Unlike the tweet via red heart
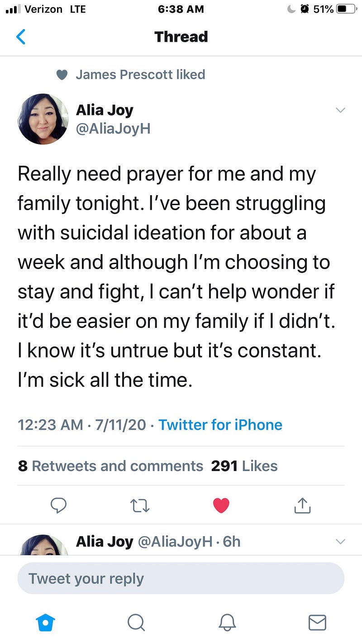This screenshot has height=644, width=362. click(x=221, y=505)
